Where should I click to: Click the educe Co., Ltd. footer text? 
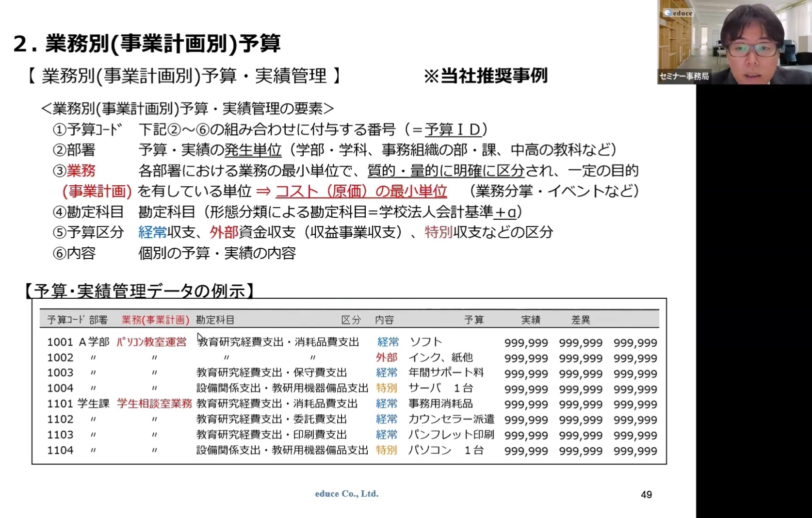click(x=347, y=494)
